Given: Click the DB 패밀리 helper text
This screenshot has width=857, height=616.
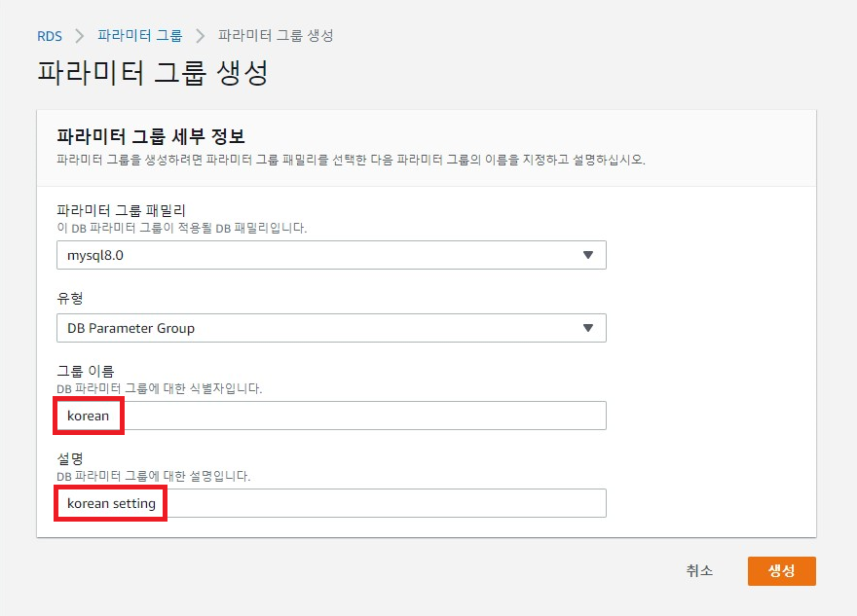Looking at the screenshot, I should [x=182, y=228].
